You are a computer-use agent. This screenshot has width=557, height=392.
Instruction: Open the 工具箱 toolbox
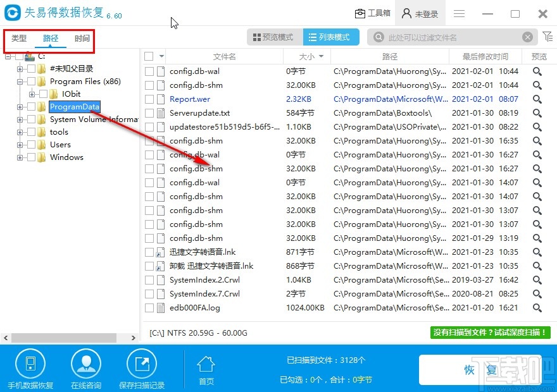tap(372, 12)
